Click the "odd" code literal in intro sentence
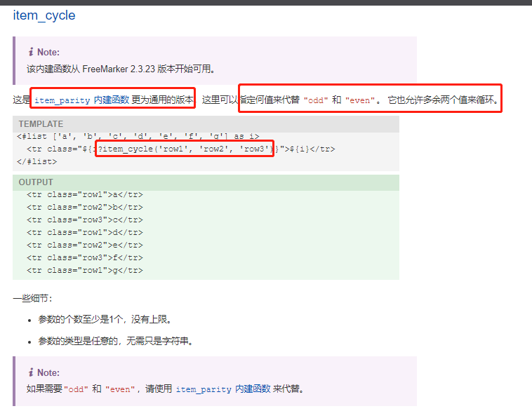Image resolution: width=532 pixels, height=411 pixels. coord(316,100)
